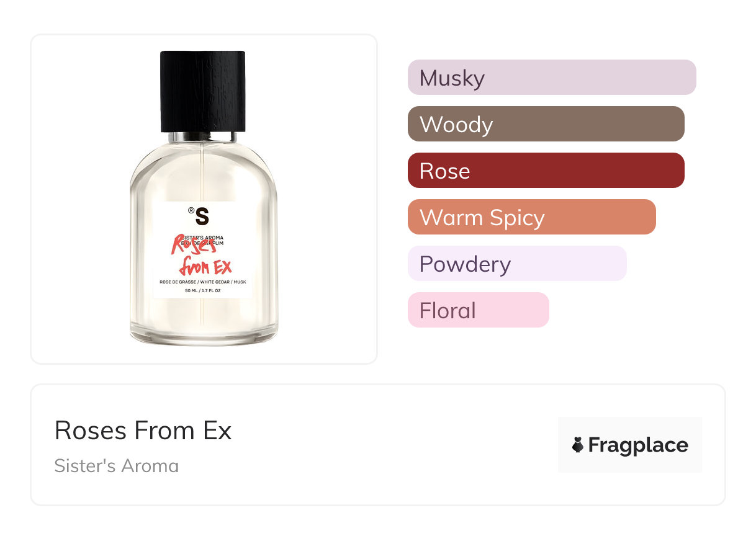Image resolution: width=756 pixels, height=536 pixels.
Task: Open the 'Roses From Ex' title
Action: coord(143,430)
